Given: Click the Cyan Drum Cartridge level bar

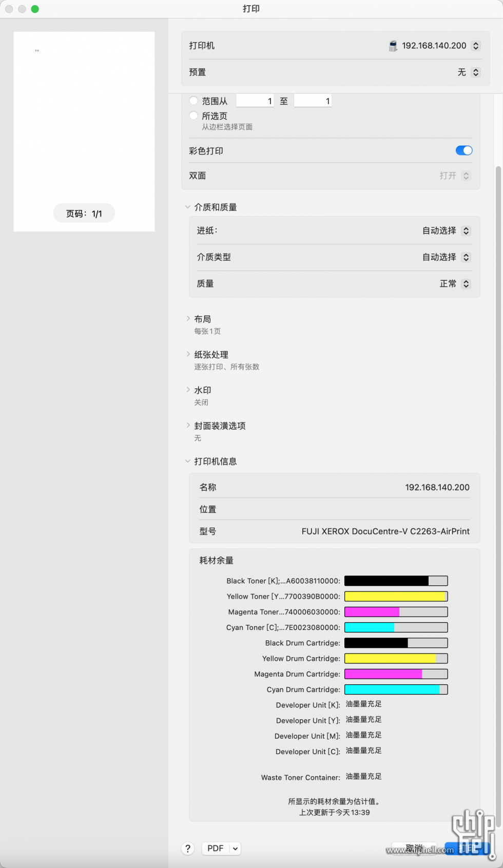Looking at the screenshot, I should (396, 689).
